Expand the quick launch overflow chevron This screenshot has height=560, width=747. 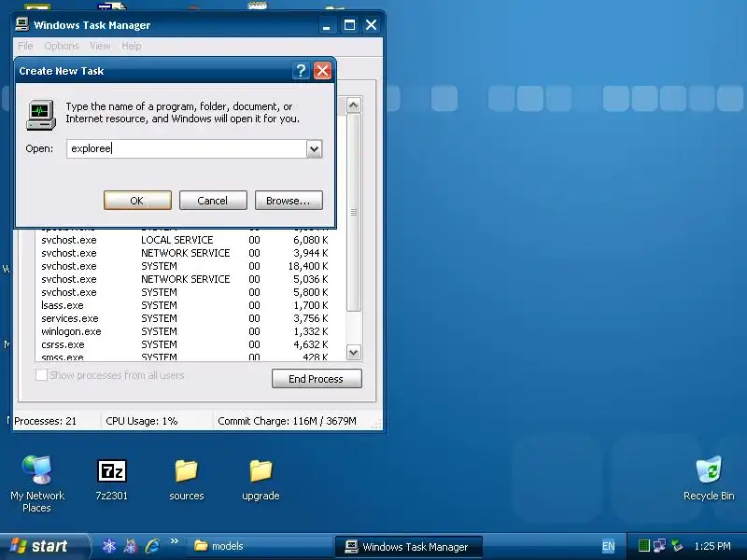click(174, 541)
